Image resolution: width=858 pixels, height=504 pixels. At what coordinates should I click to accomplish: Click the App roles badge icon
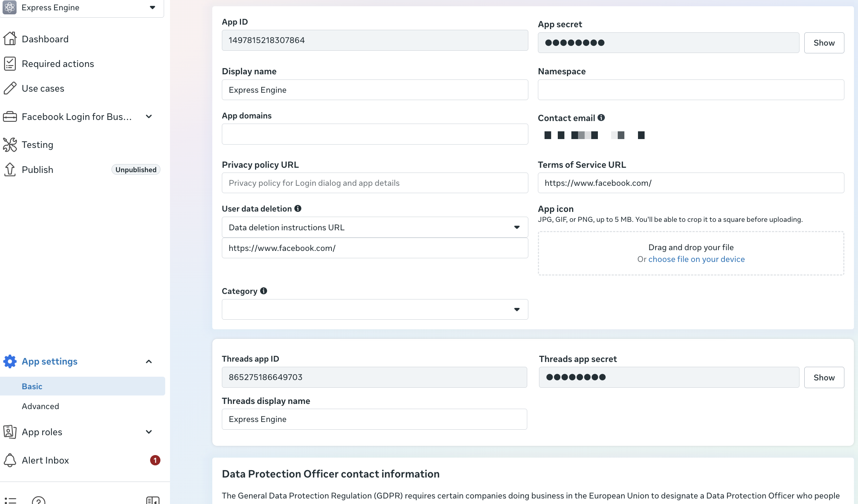coord(10,432)
